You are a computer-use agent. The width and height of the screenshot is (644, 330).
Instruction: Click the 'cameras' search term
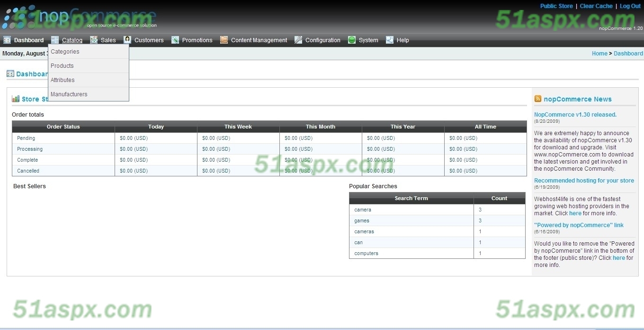(x=364, y=232)
